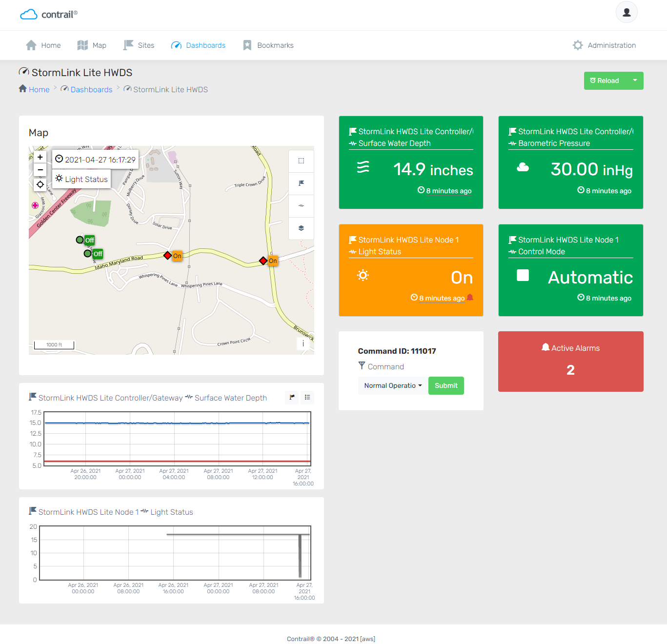Click the red alarm bell on Light Status tile
This screenshot has height=644, width=667.
tap(470, 298)
